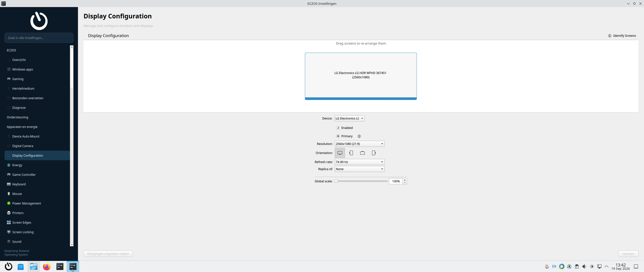Open Sound settings in sidebar
This screenshot has width=644, height=272.
37,242
